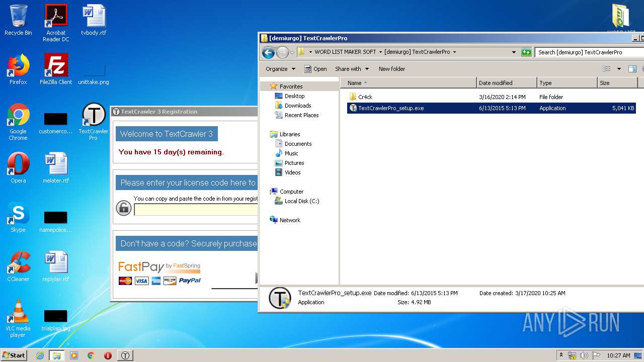Create a New folder in Explorer
The height and width of the screenshot is (362, 644).
tap(392, 69)
